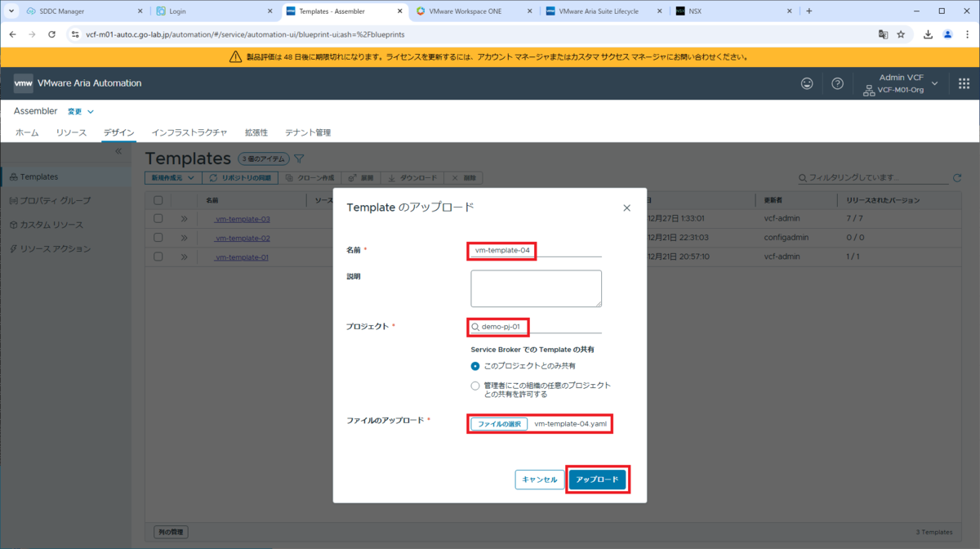Switch to the リソース tab
Image resolution: width=980 pixels, height=549 pixels.
(71, 132)
